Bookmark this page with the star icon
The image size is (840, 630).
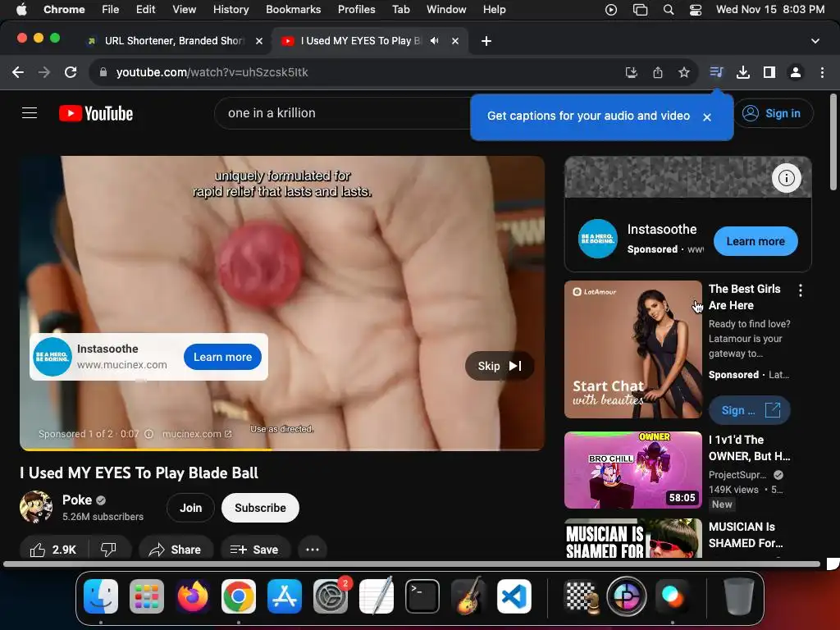684,72
